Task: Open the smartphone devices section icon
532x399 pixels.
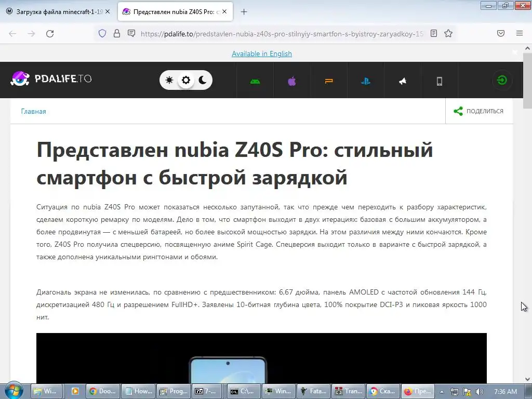Action: (440, 81)
